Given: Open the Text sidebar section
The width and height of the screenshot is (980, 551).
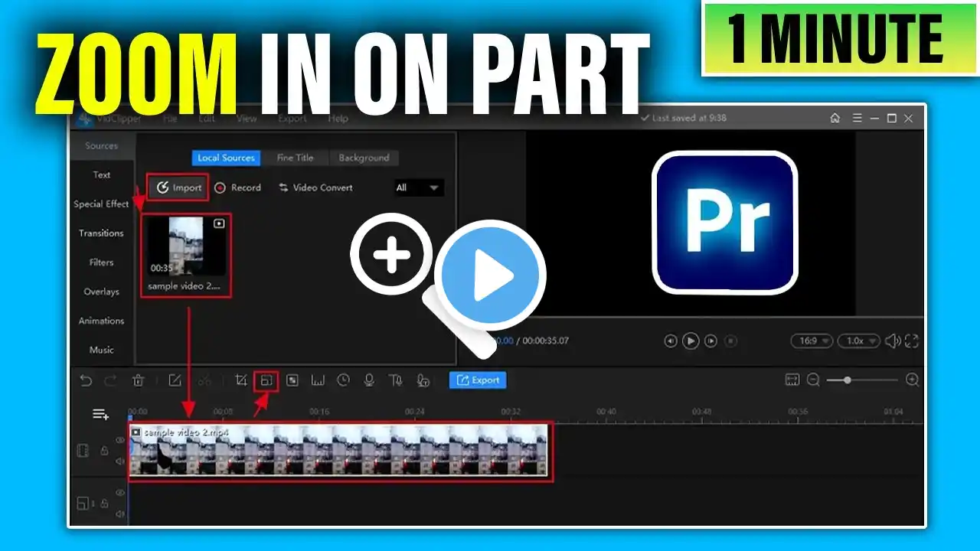Looking at the screenshot, I should [x=102, y=174].
